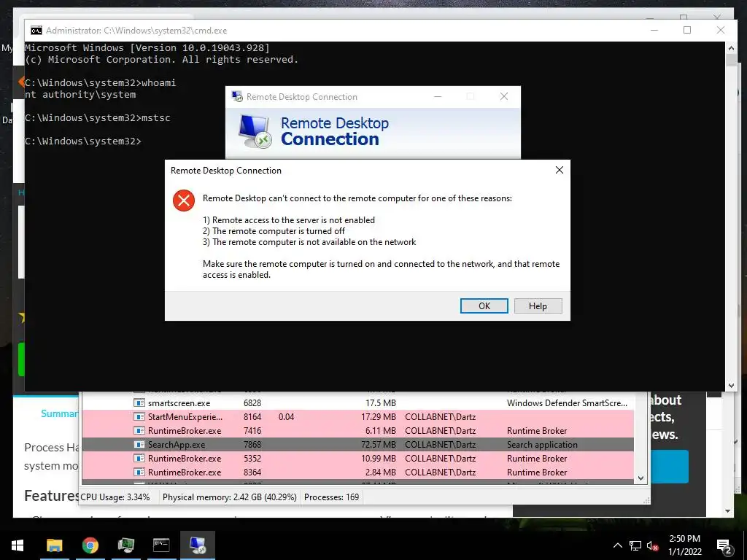The width and height of the screenshot is (747, 560).
Task: Click Search application description cell
Action: click(x=542, y=444)
